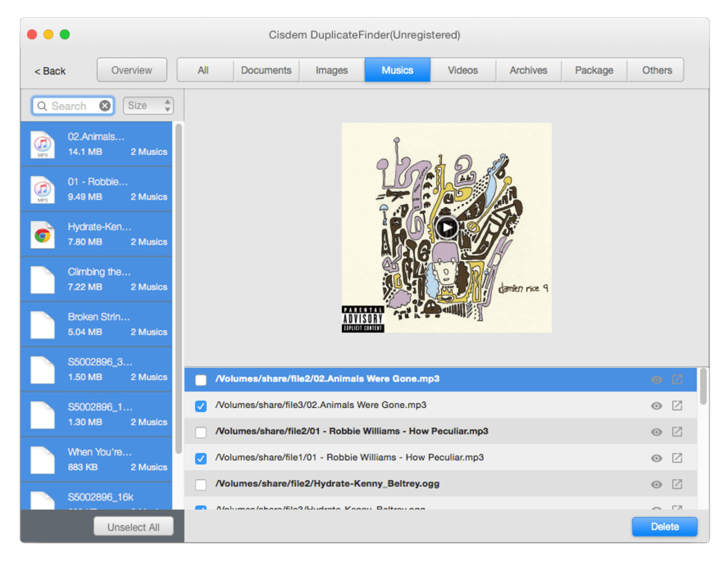Switch to the Documents tab

[x=266, y=70]
